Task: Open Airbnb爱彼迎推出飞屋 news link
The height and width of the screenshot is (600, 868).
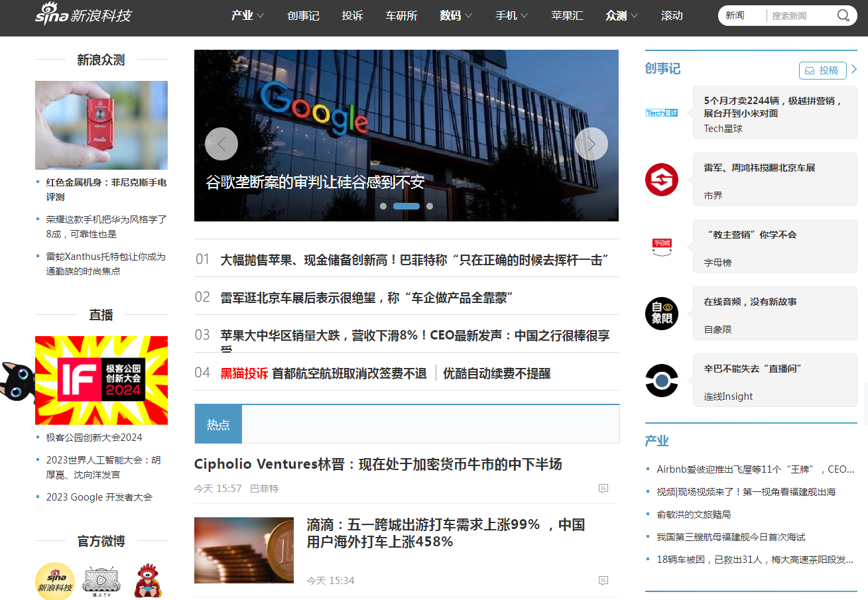Action: tap(755, 469)
